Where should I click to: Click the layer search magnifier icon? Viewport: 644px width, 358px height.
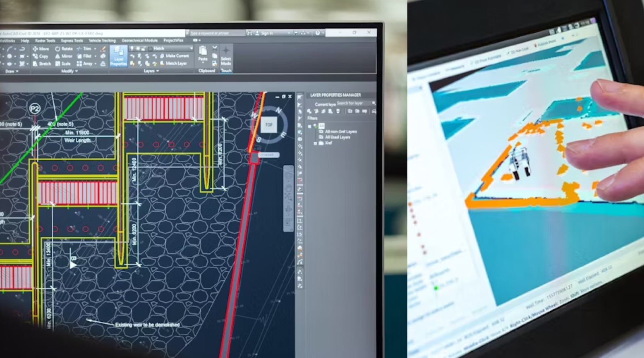pos(374,103)
